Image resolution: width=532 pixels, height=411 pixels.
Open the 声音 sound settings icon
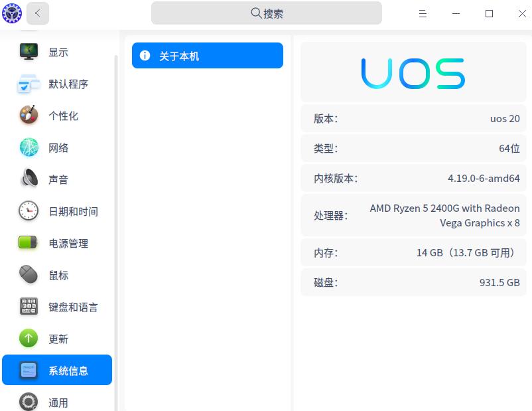29,179
